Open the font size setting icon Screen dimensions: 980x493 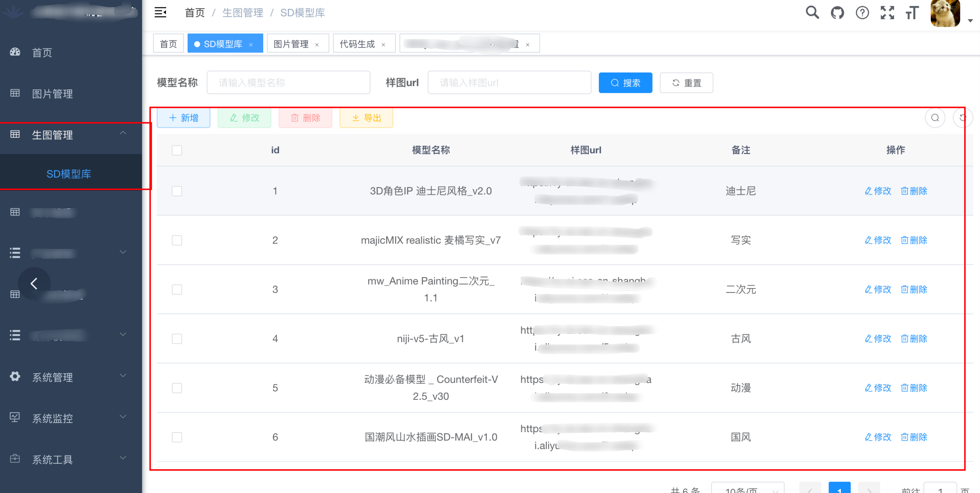click(x=912, y=13)
